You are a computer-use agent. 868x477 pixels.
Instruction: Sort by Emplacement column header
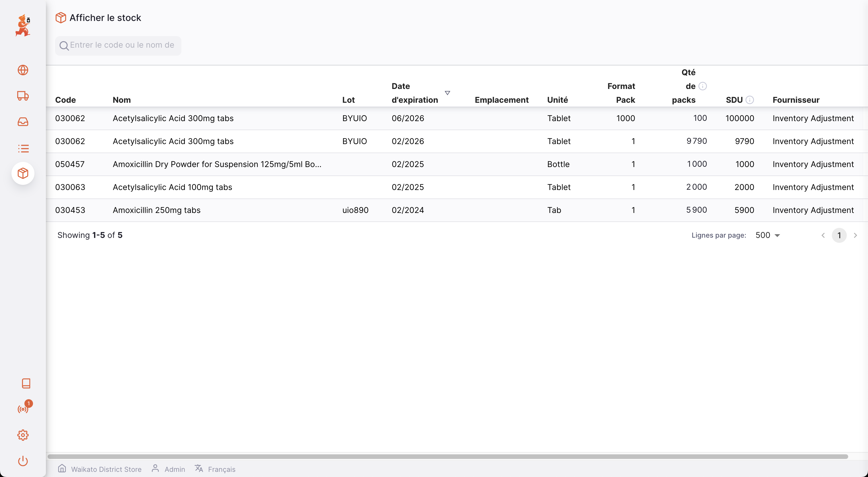[x=501, y=100]
